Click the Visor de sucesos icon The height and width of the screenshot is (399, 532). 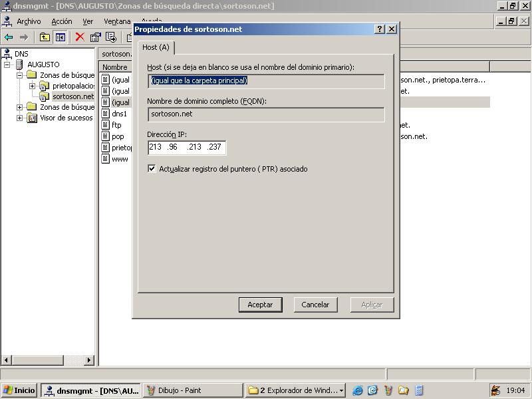32,118
